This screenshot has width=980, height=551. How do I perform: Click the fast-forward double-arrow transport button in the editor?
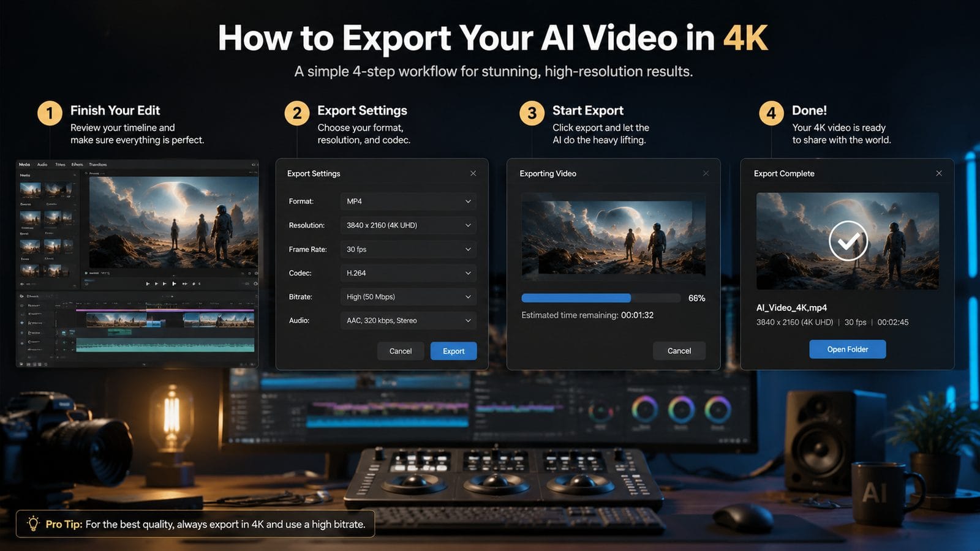pyautogui.click(x=185, y=283)
